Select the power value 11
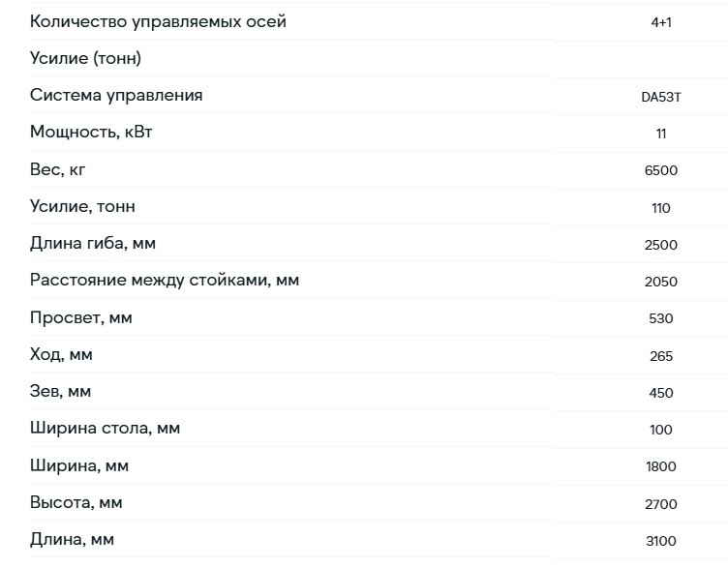This screenshot has height=568, width=728. [661, 135]
